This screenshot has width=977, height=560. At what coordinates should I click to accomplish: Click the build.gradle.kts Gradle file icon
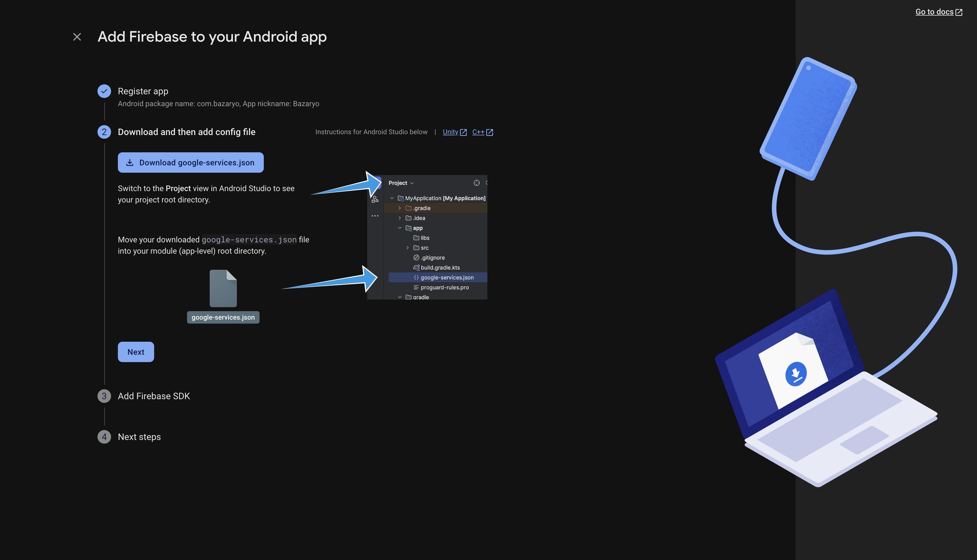coord(416,268)
